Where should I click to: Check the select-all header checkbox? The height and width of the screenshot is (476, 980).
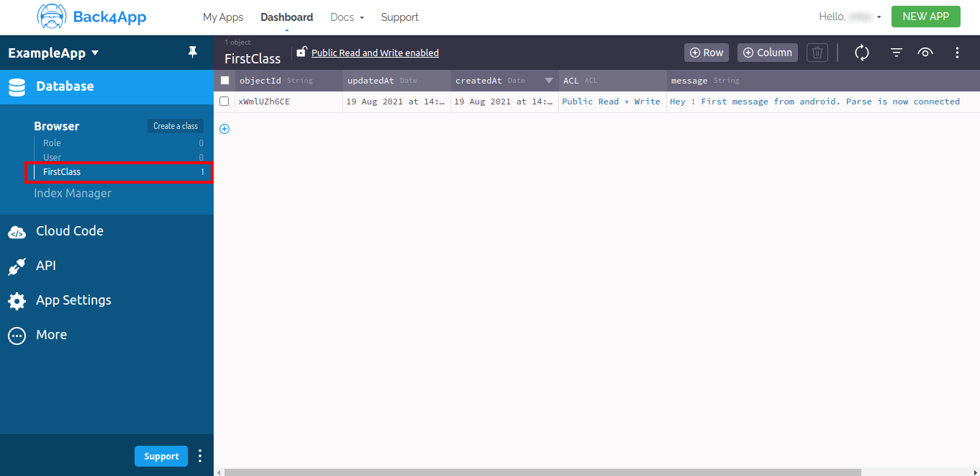[x=224, y=81]
